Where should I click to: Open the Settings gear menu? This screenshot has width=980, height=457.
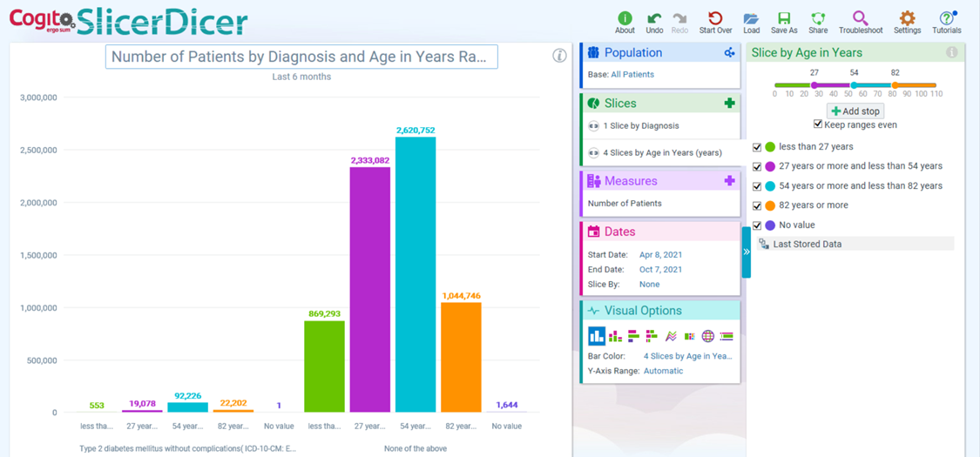tap(907, 19)
